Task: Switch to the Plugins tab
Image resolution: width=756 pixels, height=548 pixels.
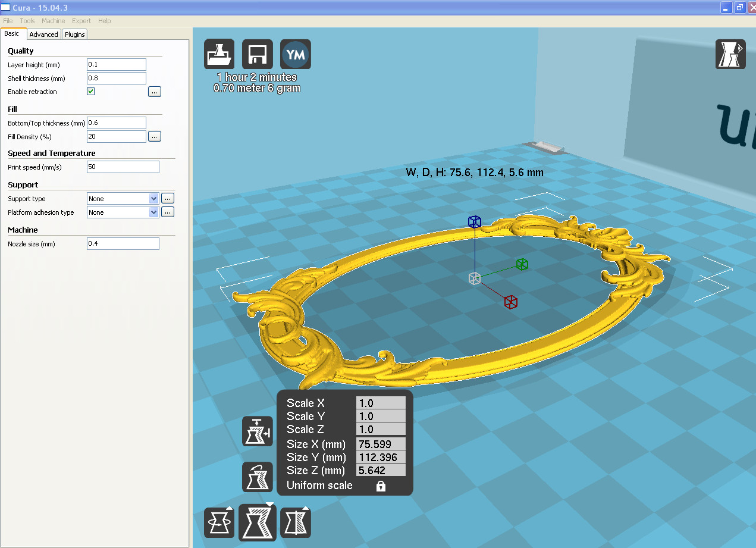Action: (x=75, y=35)
